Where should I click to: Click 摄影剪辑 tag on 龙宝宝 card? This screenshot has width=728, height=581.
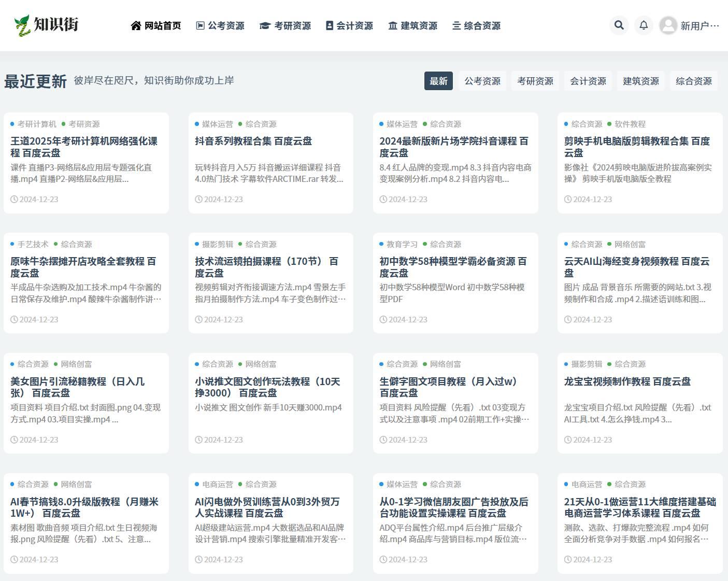pyautogui.click(x=587, y=364)
